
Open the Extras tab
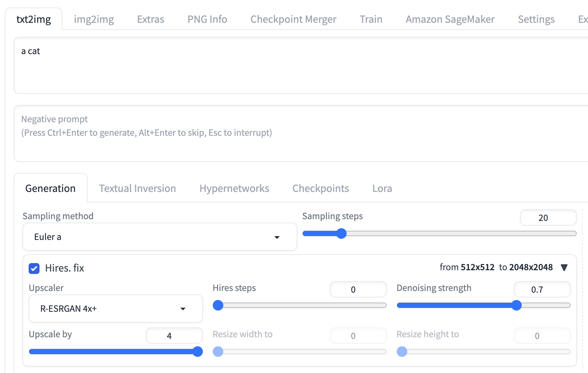point(150,19)
